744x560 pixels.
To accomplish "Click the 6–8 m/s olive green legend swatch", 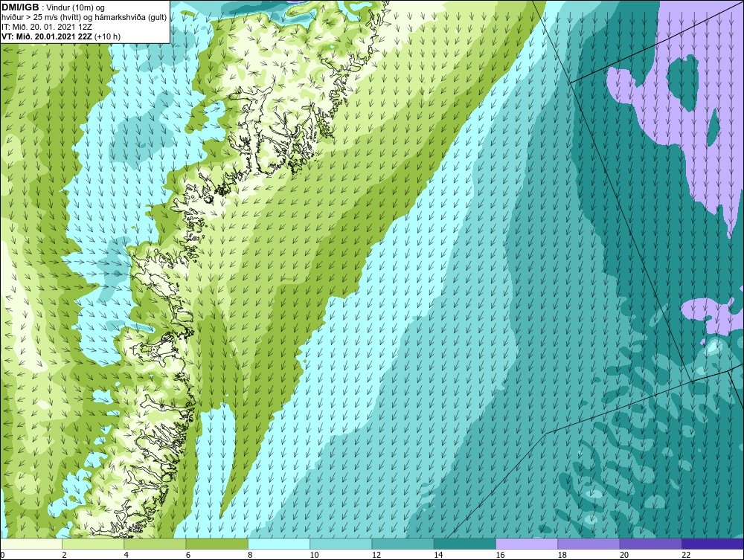I will point(217,544).
